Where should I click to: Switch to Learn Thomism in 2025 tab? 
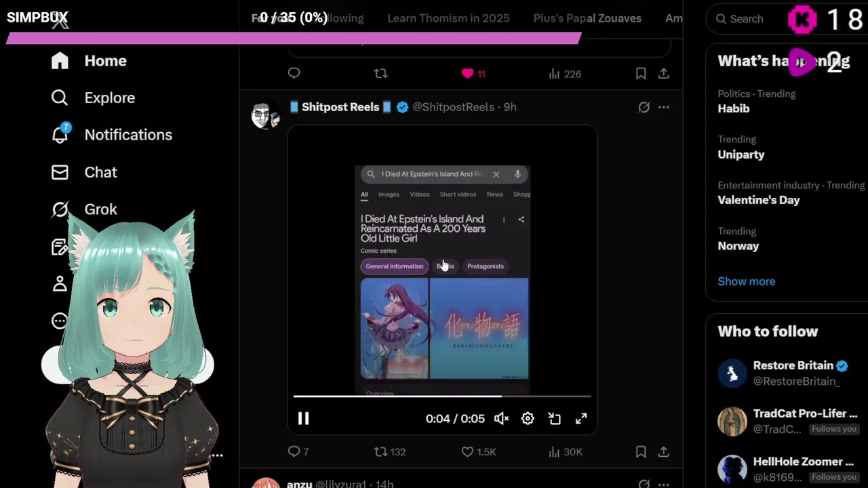[448, 18]
